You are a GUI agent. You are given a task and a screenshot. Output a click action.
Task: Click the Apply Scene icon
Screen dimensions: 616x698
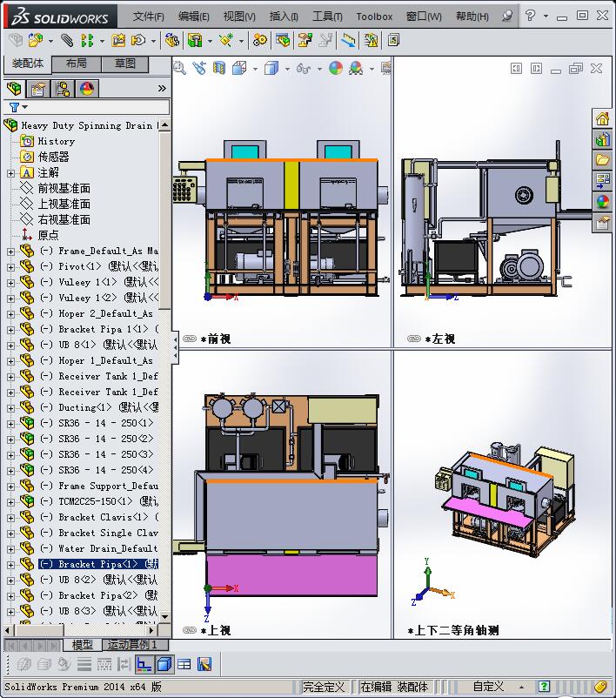356,68
